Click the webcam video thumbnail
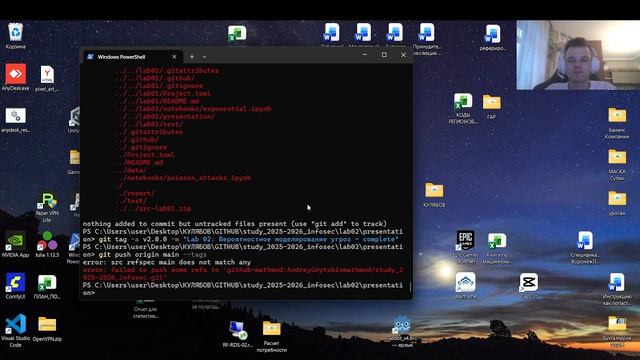 pos(578,55)
